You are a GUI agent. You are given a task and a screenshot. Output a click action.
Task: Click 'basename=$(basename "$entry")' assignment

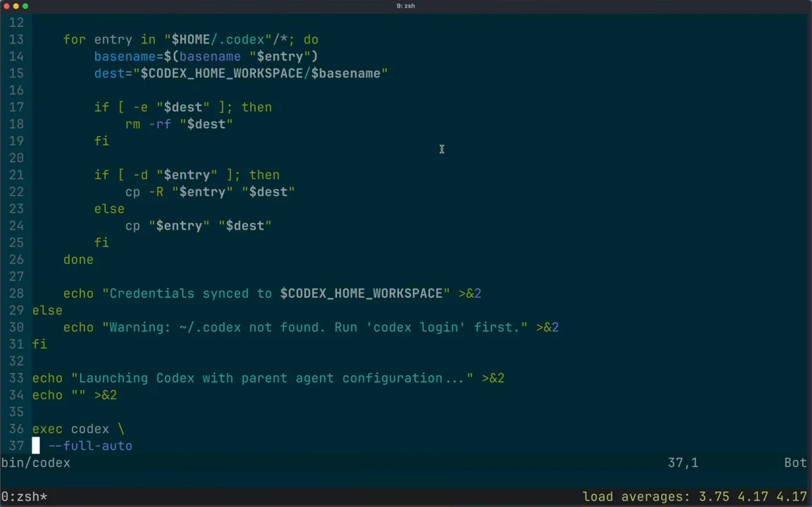coord(206,56)
